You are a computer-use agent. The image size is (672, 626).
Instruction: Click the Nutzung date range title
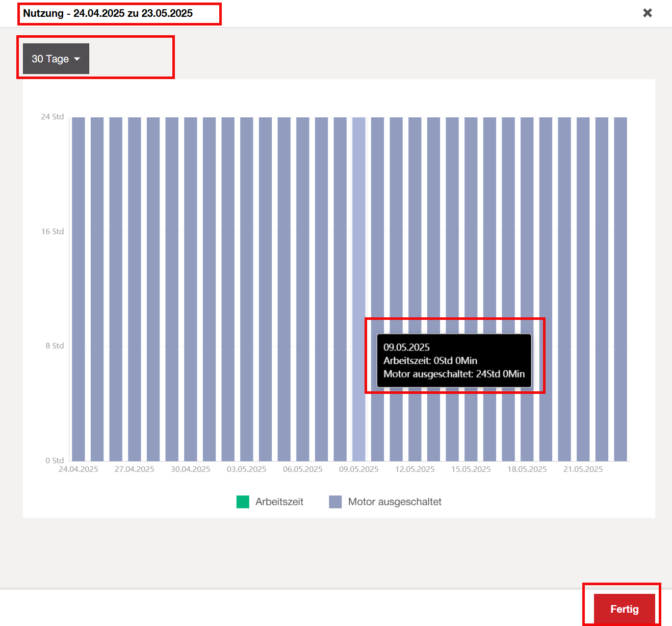(x=108, y=14)
